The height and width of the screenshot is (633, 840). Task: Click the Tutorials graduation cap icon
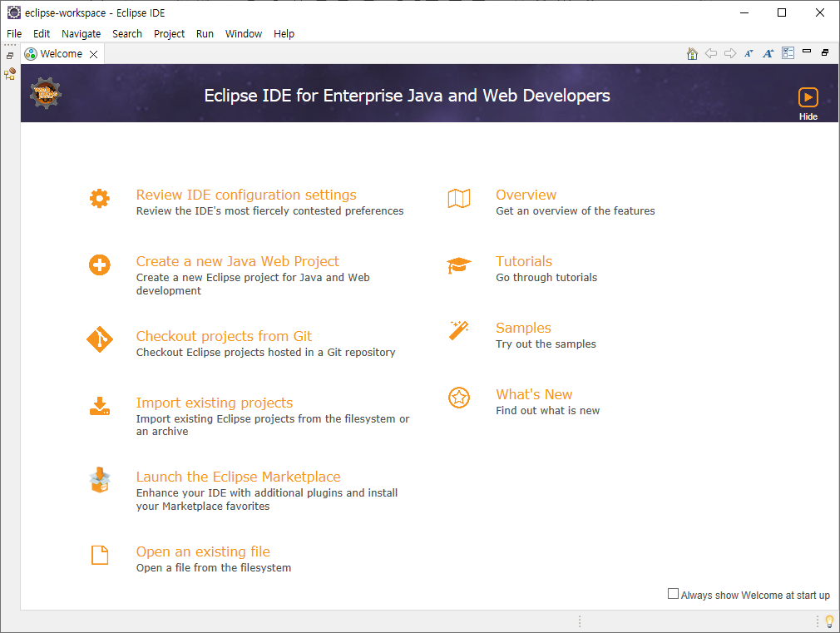pyautogui.click(x=458, y=265)
